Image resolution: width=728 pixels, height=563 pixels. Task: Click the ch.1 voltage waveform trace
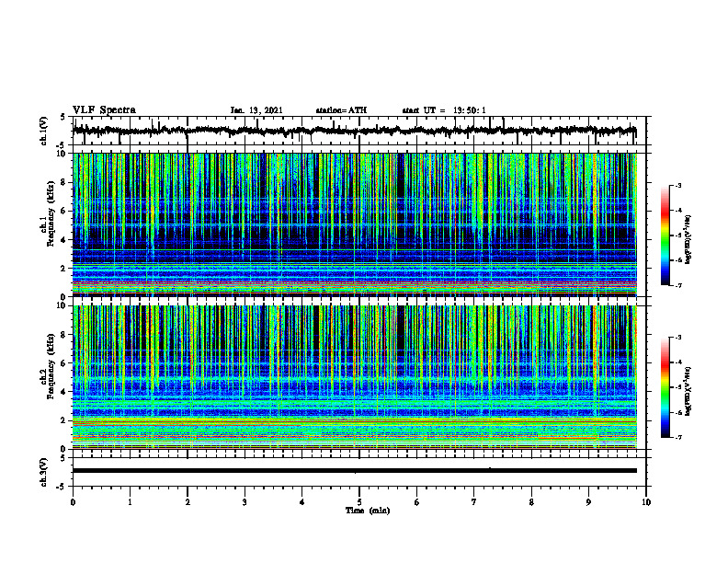coord(354,131)
